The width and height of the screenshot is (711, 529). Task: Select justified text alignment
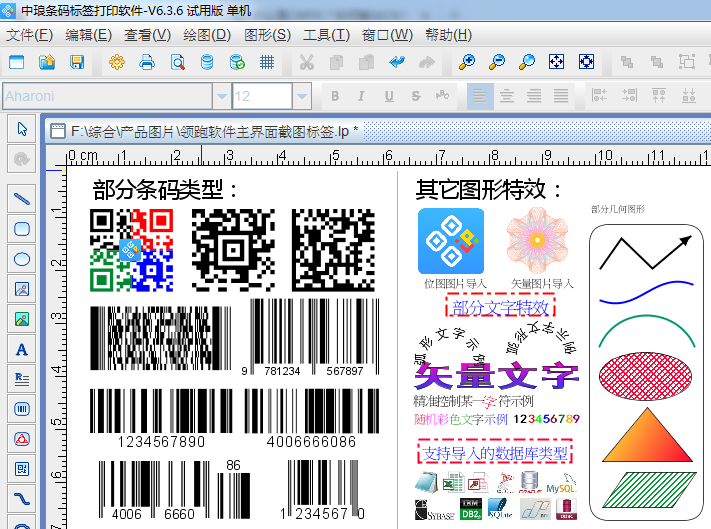561,96
